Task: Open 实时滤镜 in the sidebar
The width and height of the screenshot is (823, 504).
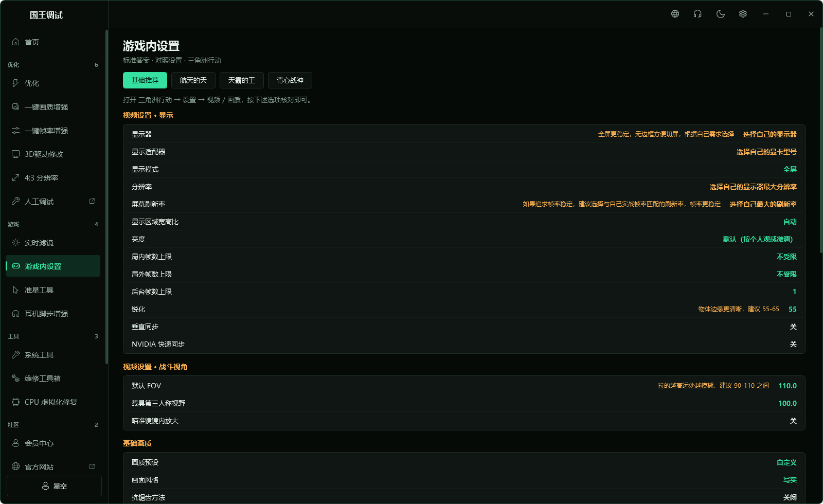Action: pos(53,243)
